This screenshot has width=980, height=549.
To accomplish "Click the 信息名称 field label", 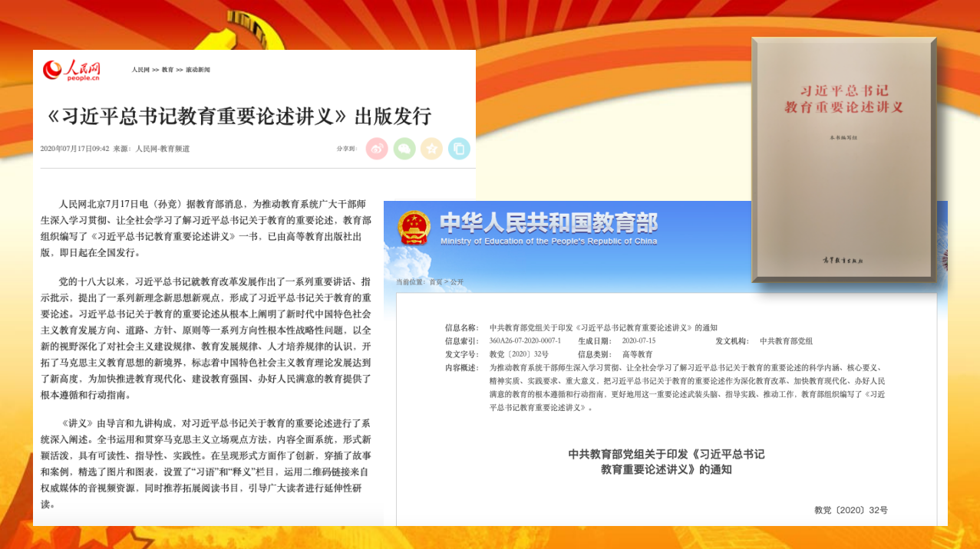I will coord(461,327).
